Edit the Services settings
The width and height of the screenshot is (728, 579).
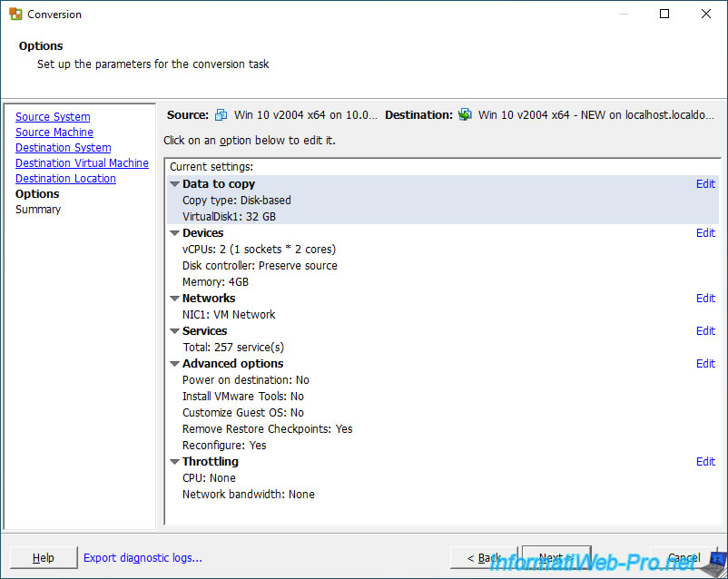point(705,331)
